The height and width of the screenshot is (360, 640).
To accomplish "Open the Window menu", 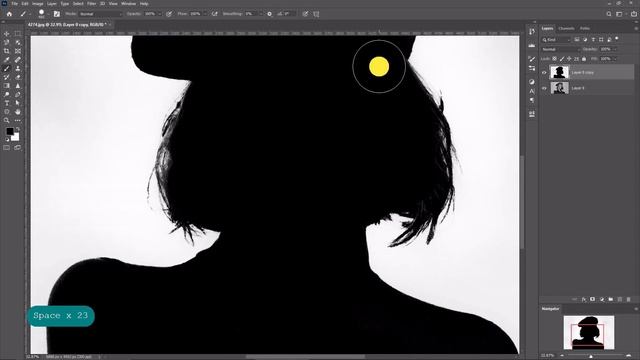I will (x=129, y=4).
